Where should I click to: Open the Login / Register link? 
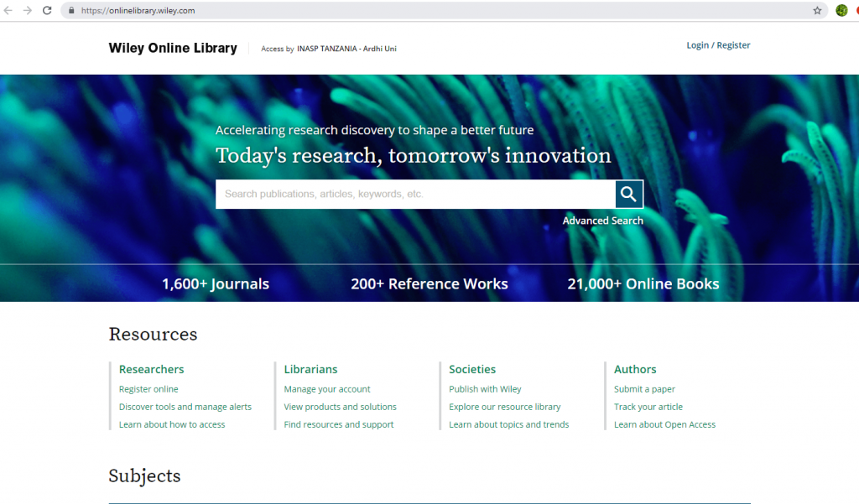[718, 45]
